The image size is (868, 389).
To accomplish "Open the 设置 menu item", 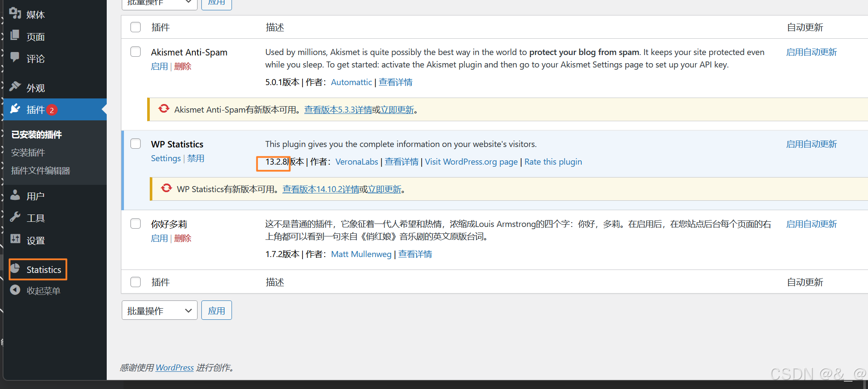I will 36,241.
